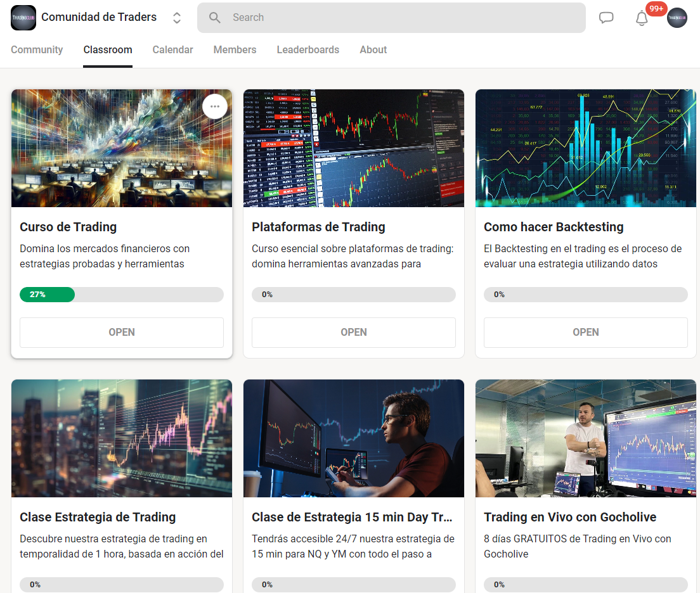
Task: Open the chat messages icon
Action: [606, 18]
